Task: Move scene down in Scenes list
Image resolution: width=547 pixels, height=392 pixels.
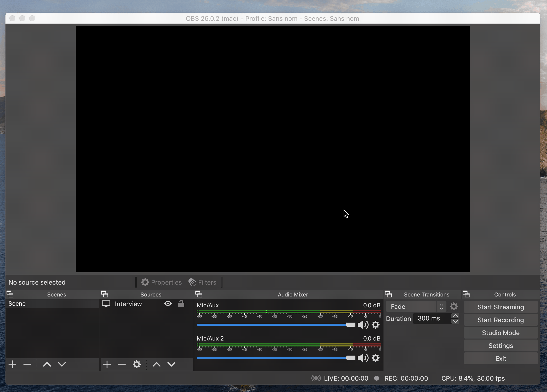Action: click(x=62, y=364)
